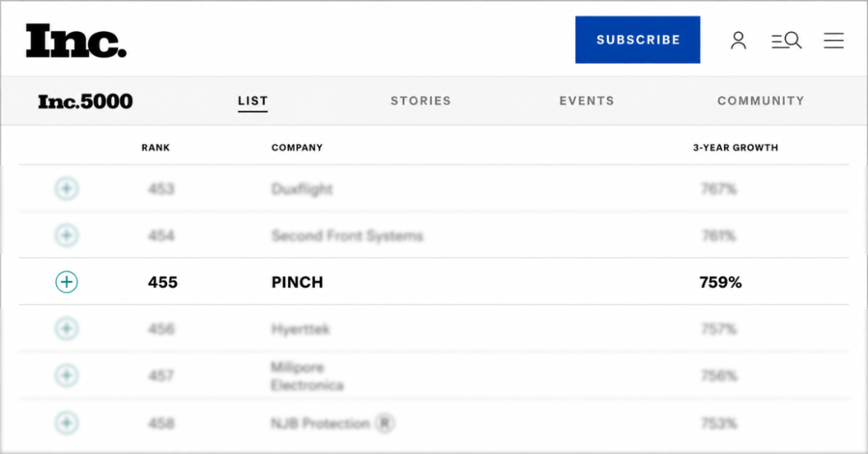Image resolution: width=868 pixels, height=454 pixels.
Task: Expand row ranked 457 plus icon
Action: click(x=67, y=375)
